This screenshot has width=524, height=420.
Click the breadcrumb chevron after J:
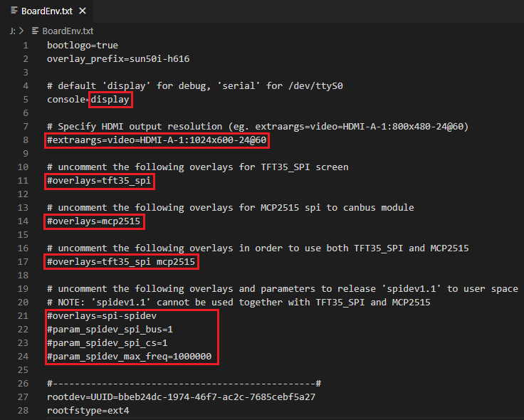[22, 31]
